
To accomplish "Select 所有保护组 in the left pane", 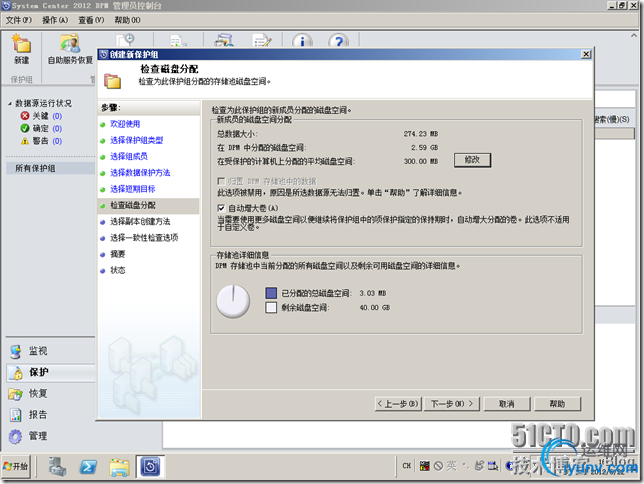I will [51, 168].
